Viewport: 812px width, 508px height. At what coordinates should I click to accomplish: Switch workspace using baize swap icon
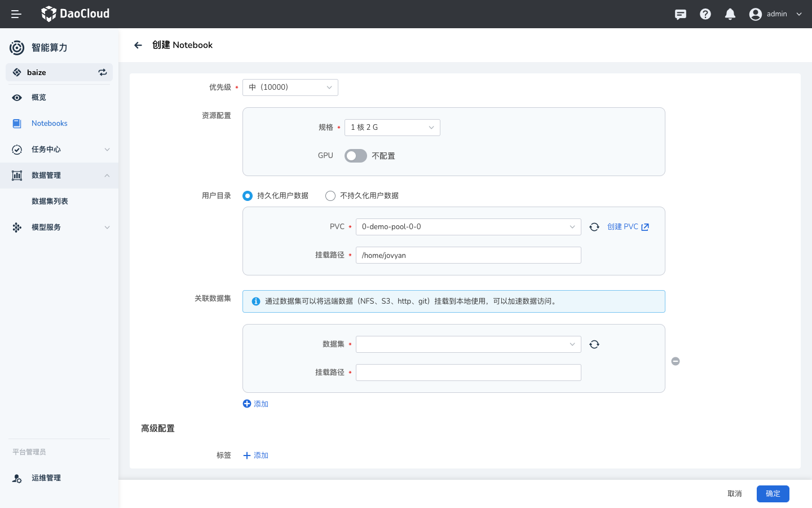[x=103, y=72]
